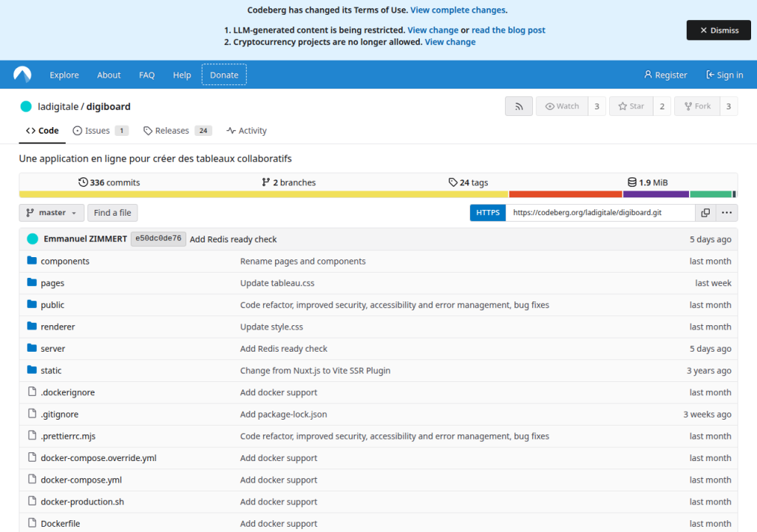Open Explore in the navigation bar
The width and height of the screenshot is (757, 532).
pos(64,75)
